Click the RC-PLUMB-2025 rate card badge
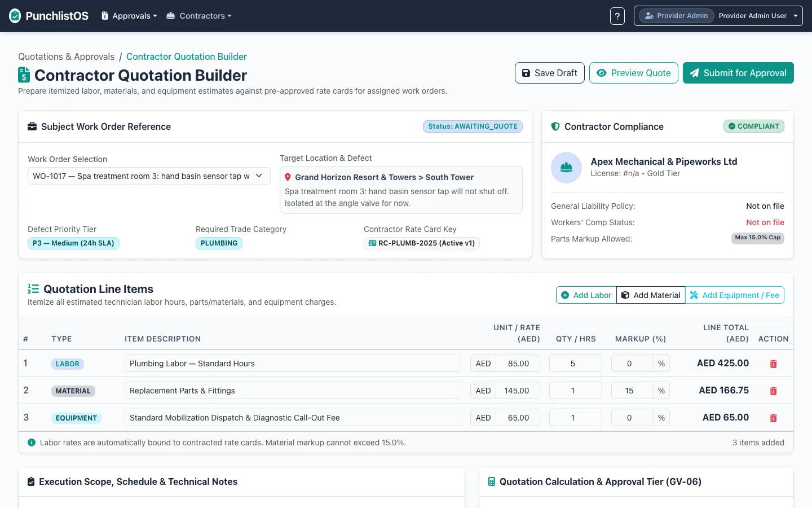812x508 pixels. click(x=422, y=243)
